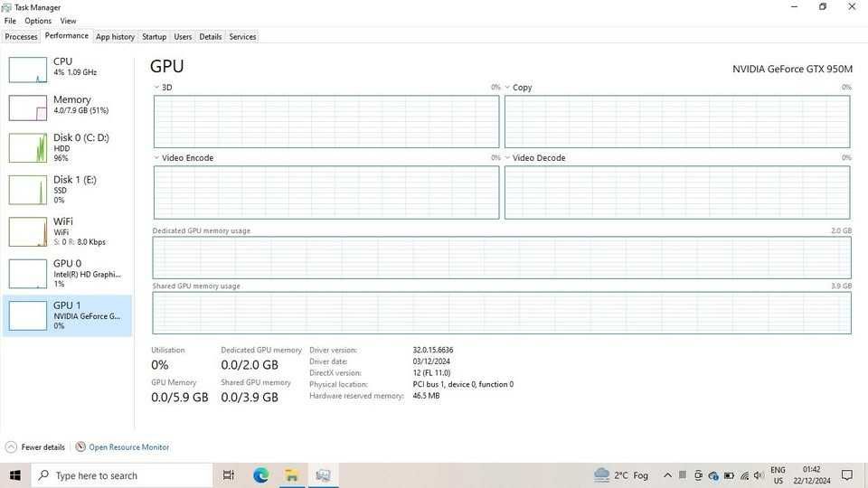Open the clock showing 01:42

(812, 475)
